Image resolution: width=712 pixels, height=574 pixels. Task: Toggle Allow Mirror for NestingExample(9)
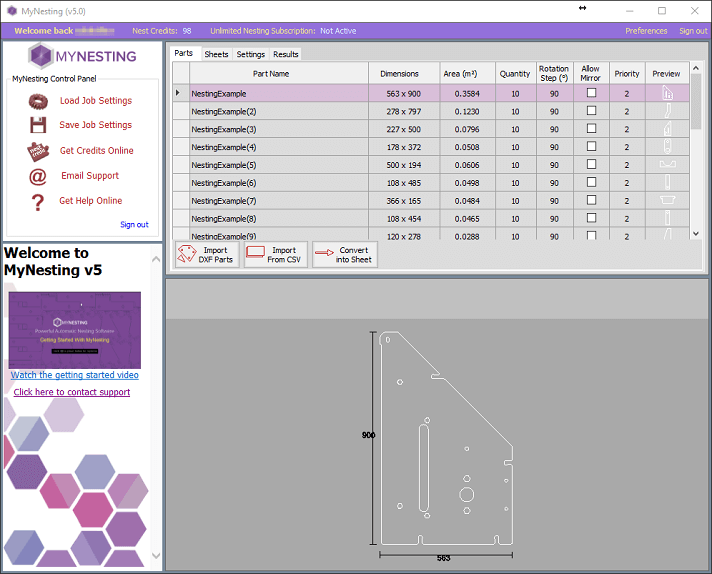(x=591, y=235)
